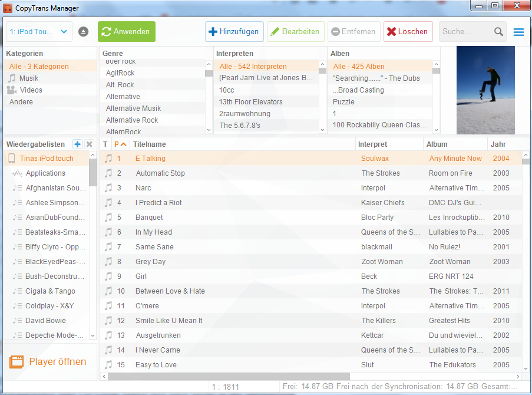Select the ...Broad Casting album

click(x=380, y=90)
